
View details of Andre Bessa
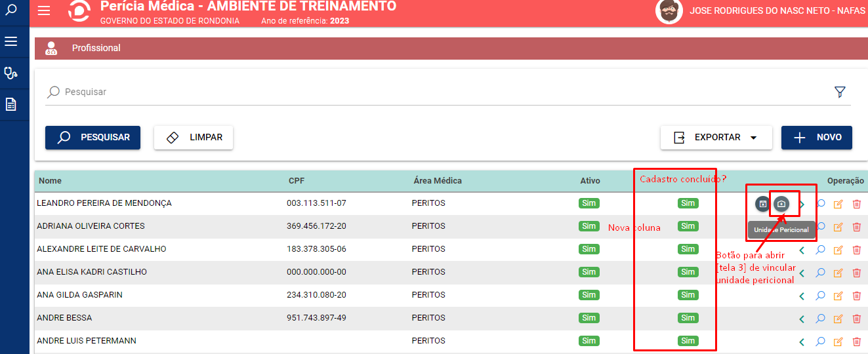click(820, 319)
